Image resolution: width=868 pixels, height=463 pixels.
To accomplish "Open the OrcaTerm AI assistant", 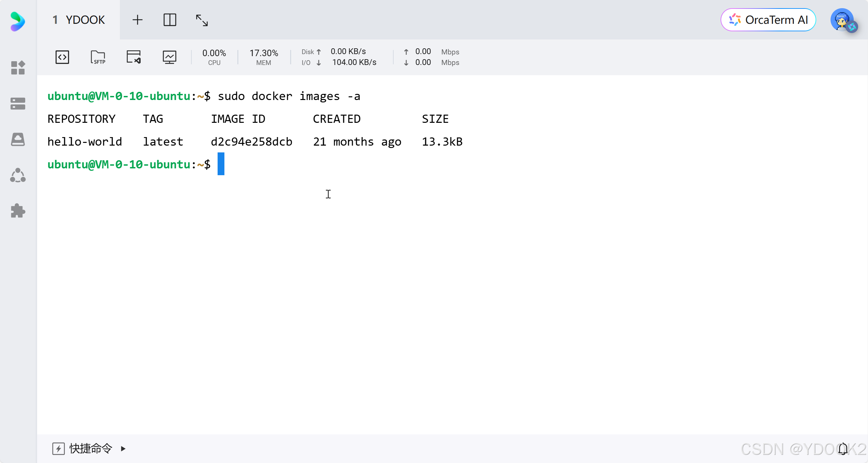I will (768, 20).
